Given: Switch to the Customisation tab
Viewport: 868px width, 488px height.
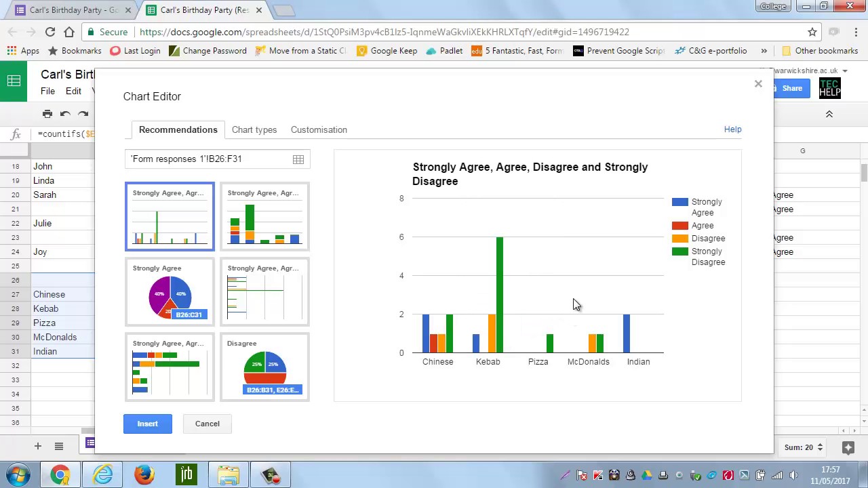Looking at the screenshot, I should click(319, 129).
